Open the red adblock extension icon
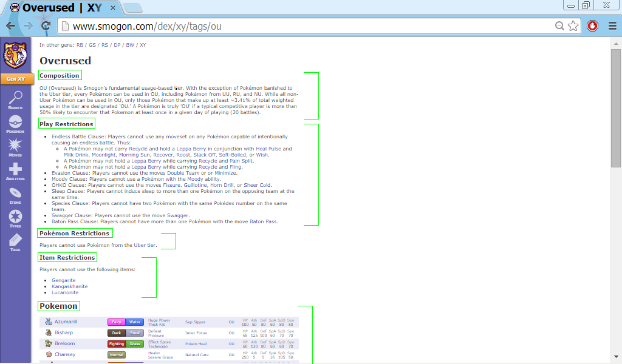Image resolution: width=622 pixels, height=364 pixels. pyautogui.click(x=593, y=26)
